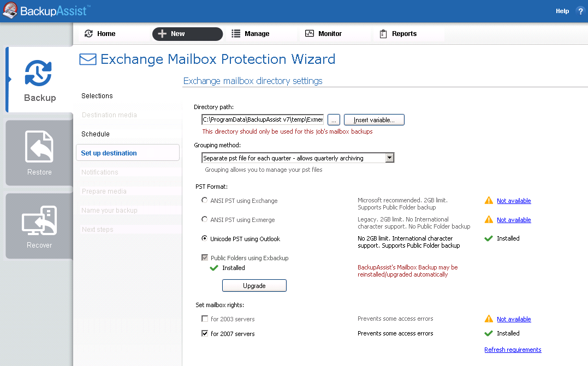Click the browse ellipsis button
588x366 pixels.
coord(334,120)
